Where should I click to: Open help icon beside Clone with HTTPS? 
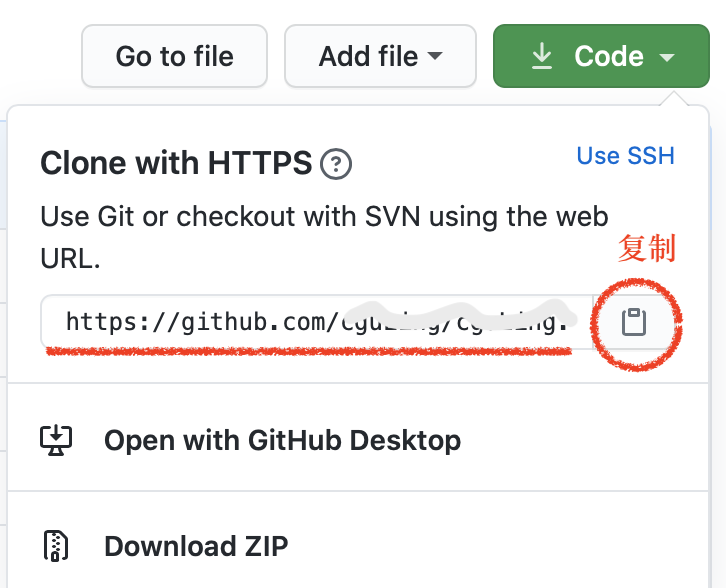[336, 164]
